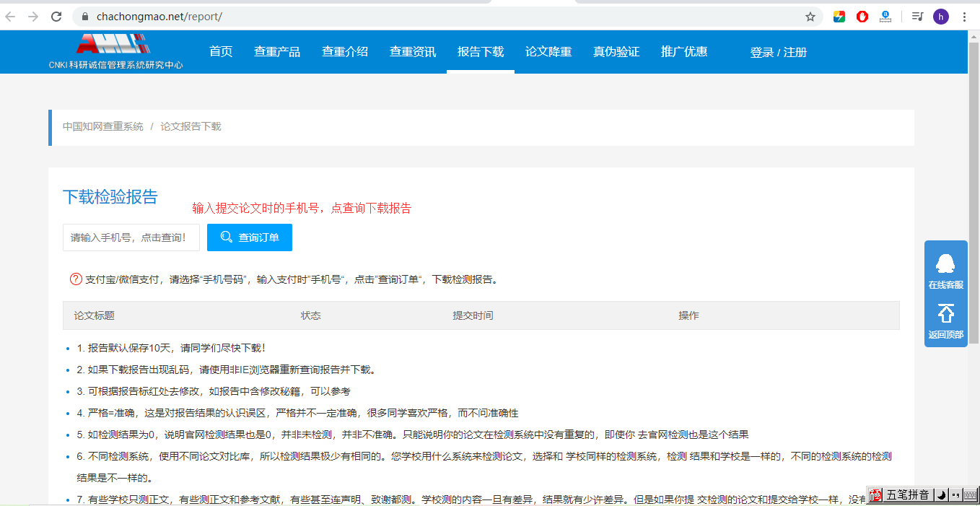
Task: Click the red stop-hand adblocker extension icon
Action: tap(862, 16)
